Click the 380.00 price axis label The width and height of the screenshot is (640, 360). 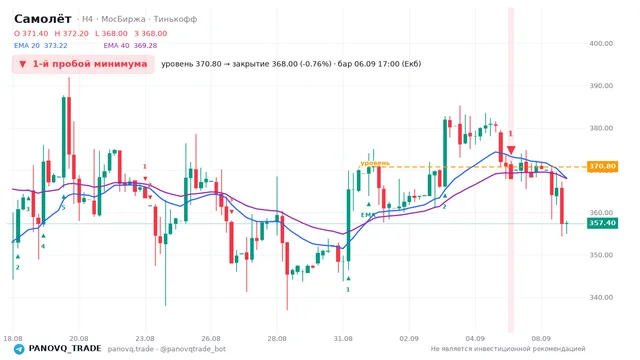601,128
